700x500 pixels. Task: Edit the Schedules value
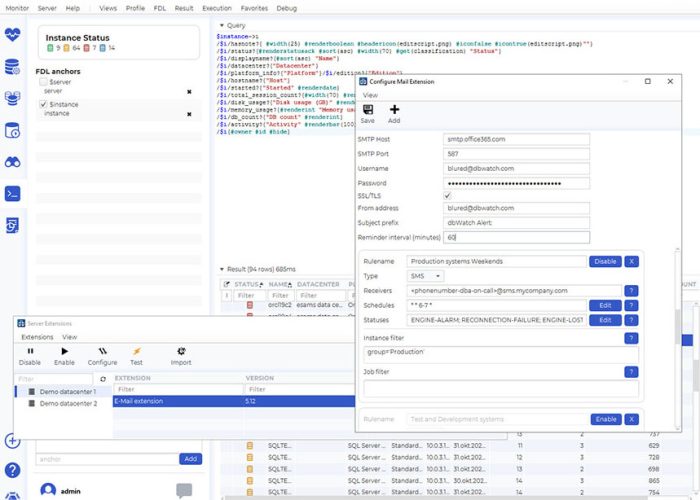point(605,306)
